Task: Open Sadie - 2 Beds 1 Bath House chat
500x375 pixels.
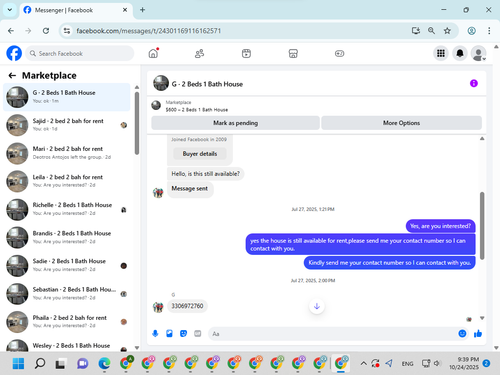Action: point(67,265)
